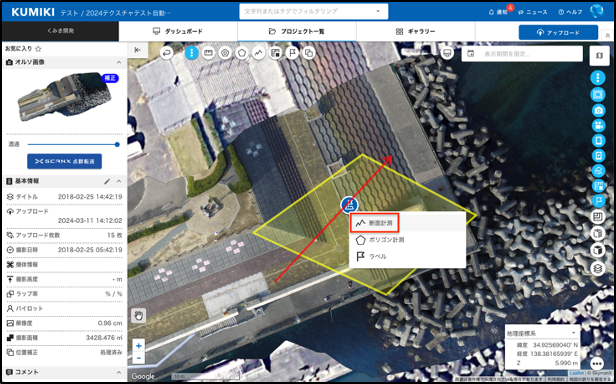Click the cross-section graph tool icon
Image resolution: width=616 pixels, height=384 pixels.
(258, 53)
